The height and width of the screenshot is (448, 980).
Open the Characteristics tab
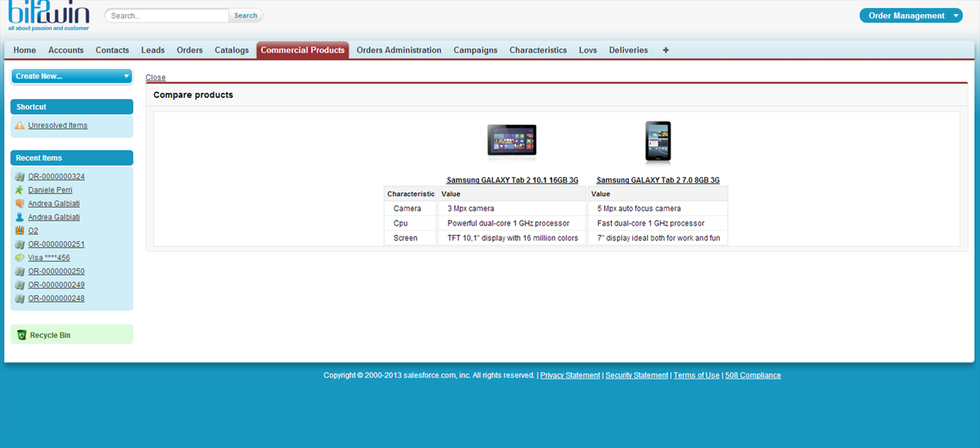tap(538, 50)
